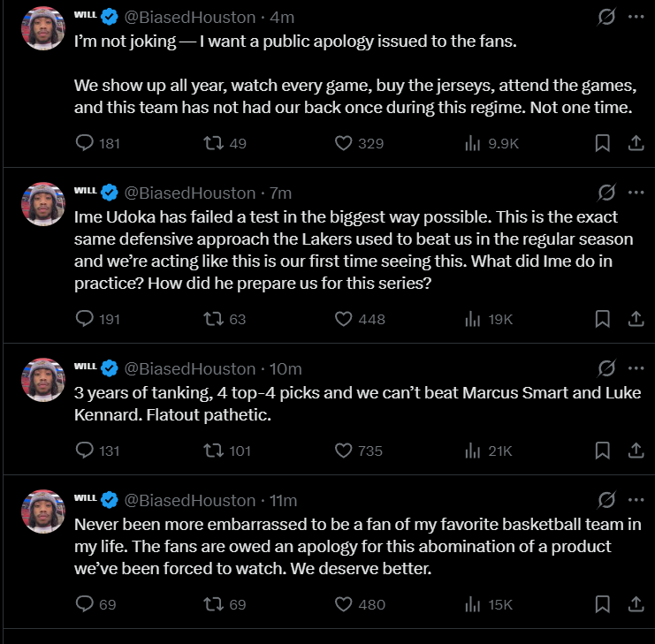Open Grok icon on the 11m tweet
This screenshot has height=644, width=655.
(x=606, y=500)
